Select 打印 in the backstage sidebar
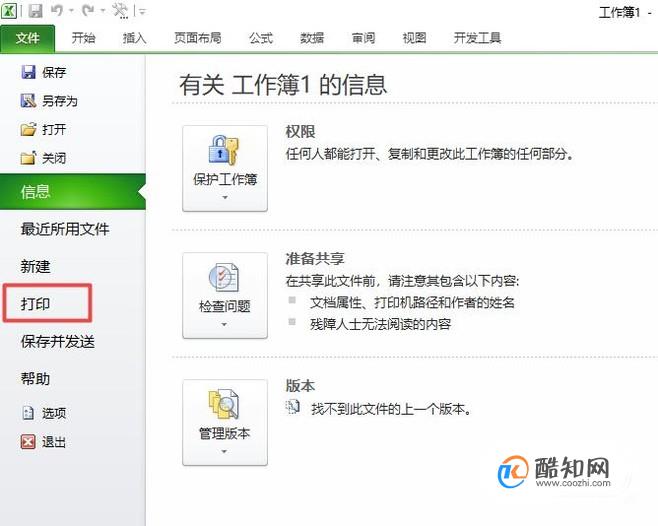Viewport: 658px width, 526px height. (x=36, y=304)
